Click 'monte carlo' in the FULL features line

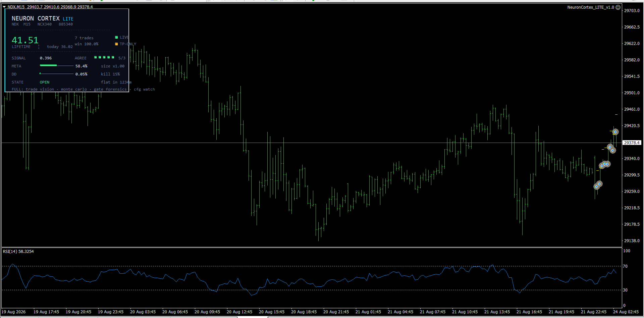click(74, 89)
